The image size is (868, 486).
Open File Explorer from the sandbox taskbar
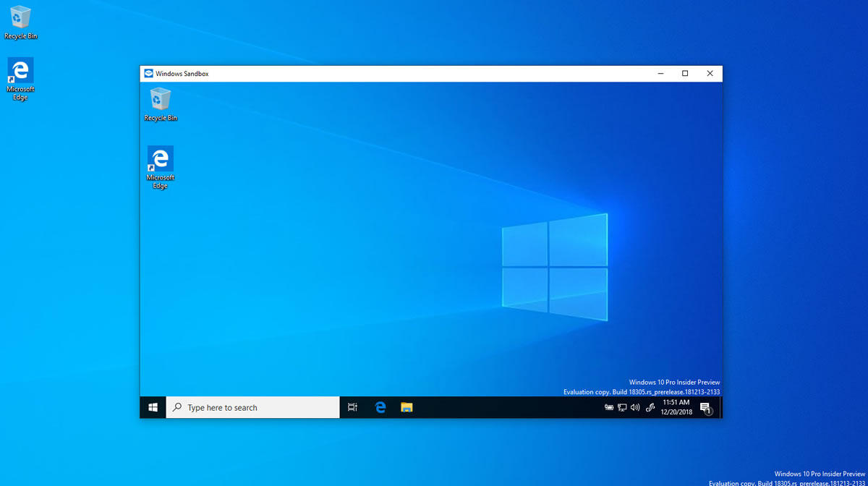(x=407, y=407)
